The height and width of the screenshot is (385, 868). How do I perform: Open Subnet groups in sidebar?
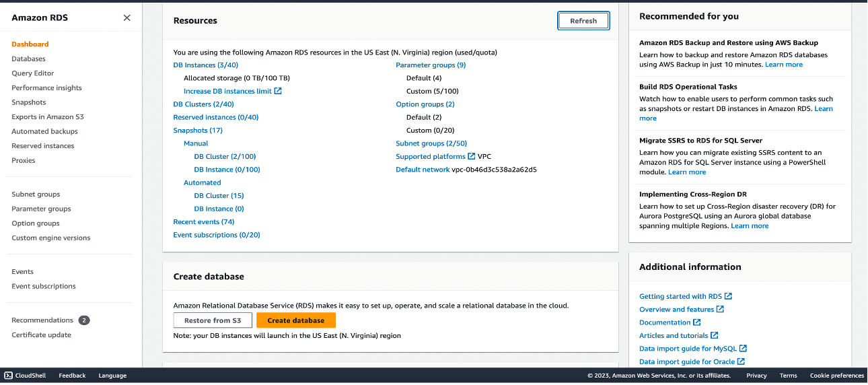pyautogui.click(x=36, y=195)
